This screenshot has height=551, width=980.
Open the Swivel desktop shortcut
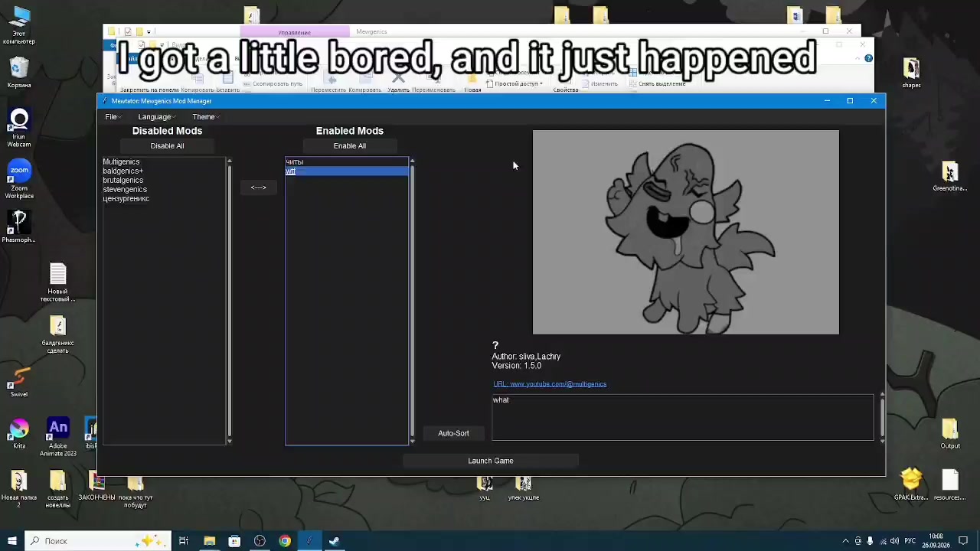19,382
